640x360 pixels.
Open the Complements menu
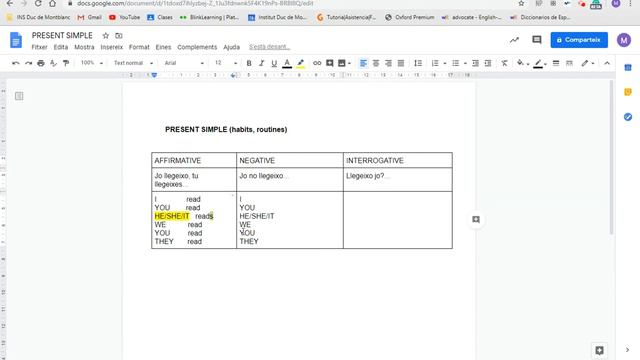tap(197, 47)
